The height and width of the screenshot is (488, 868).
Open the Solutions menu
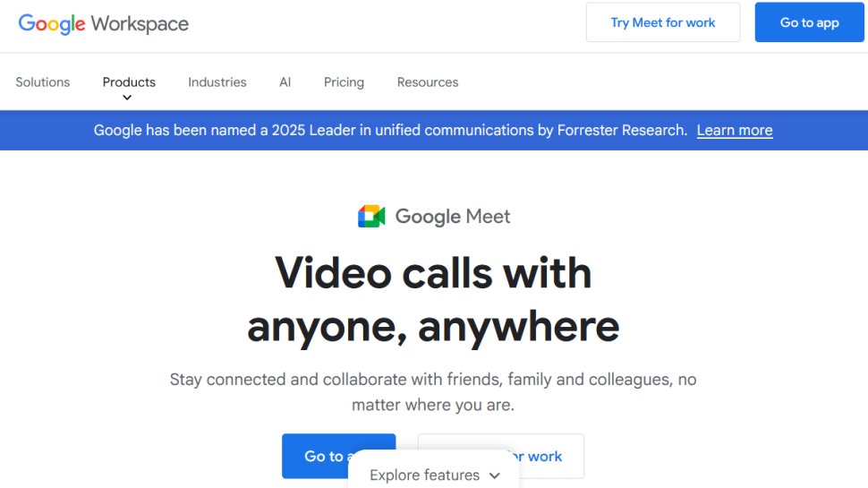43,82
